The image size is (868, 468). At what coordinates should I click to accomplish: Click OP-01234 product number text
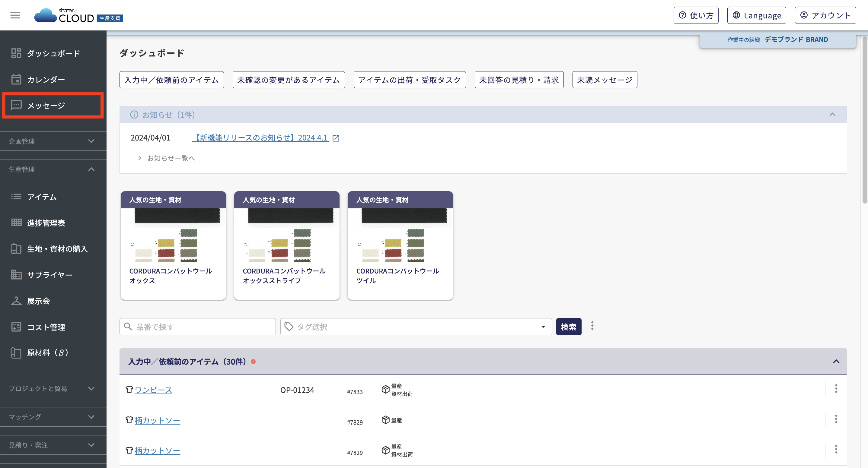297,390
